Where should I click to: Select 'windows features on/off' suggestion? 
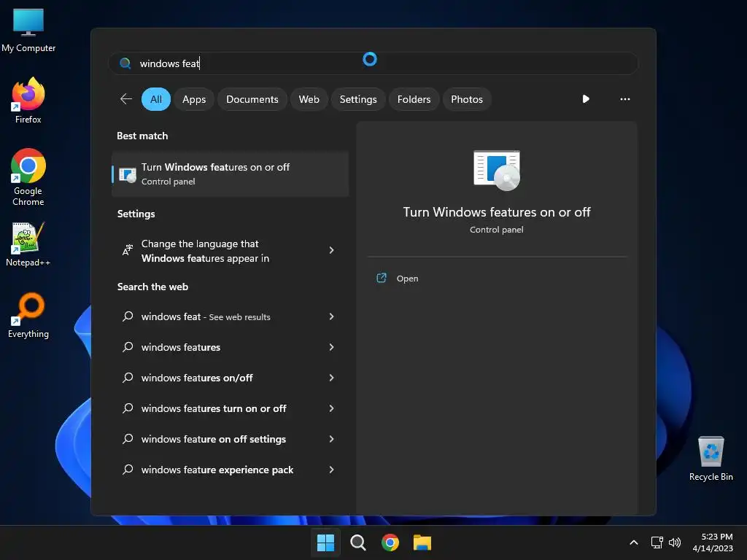pyautogui.click(x=230, y=378)
